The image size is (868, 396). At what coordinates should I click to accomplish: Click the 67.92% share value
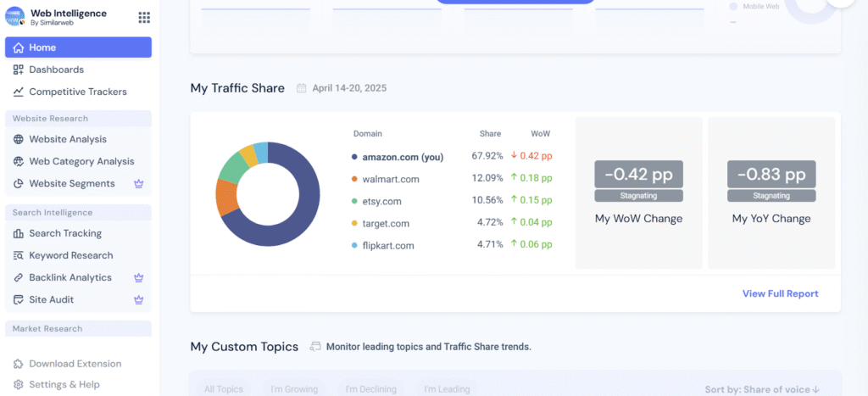pyautogui.click(x=487, y=156)
